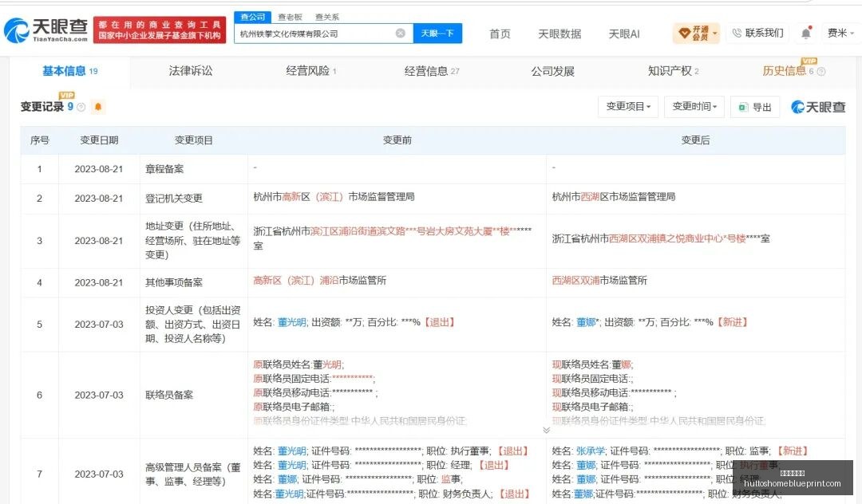
Task: Click the orange alert bell beside 变更记录
Action: [98, 107]
